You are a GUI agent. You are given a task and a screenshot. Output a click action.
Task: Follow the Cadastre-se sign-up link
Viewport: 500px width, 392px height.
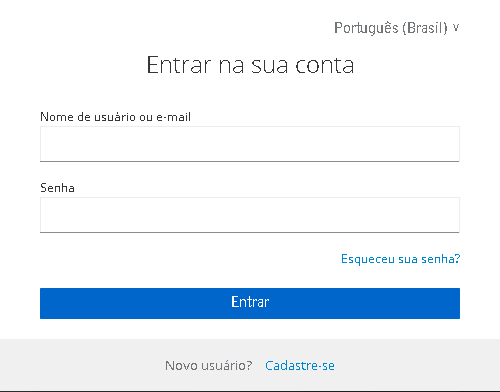[x=300, y=366]
